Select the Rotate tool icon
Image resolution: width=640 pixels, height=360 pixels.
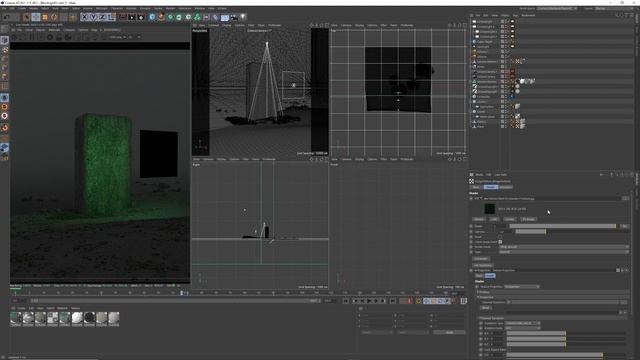click(x=54, y=17)
